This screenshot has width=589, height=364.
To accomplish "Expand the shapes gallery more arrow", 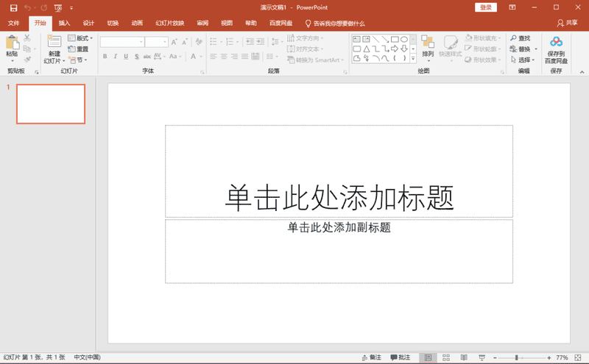I will 413,58.
